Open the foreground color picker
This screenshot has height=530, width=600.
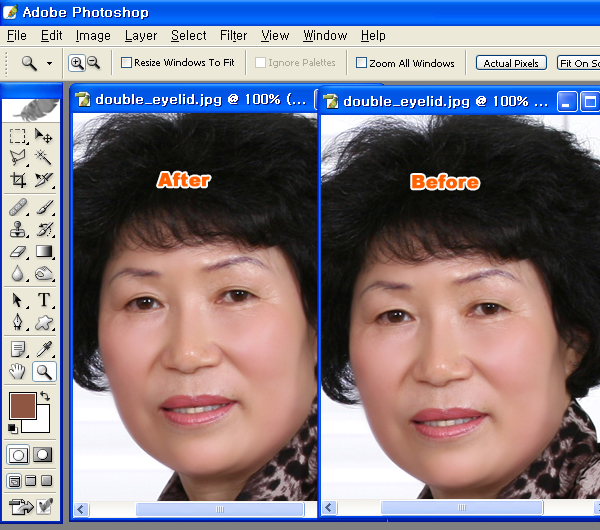tap(23, 405)
